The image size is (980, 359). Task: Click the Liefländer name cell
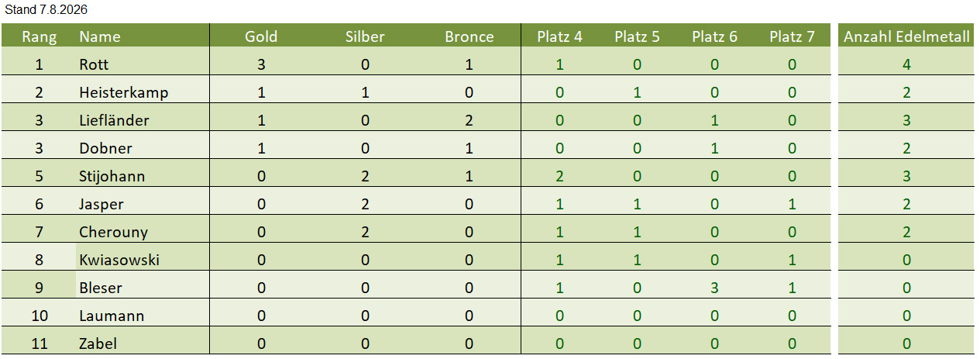point(143,120)
